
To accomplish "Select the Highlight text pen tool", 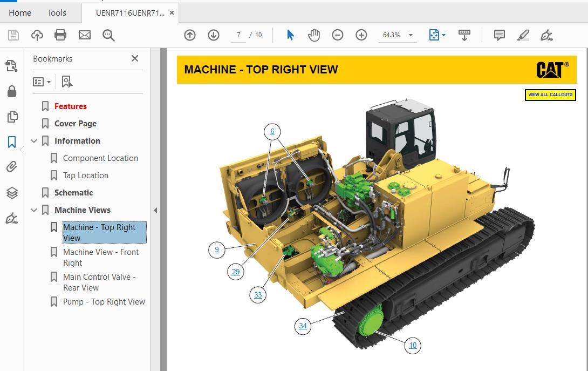I will coord(523,35).
